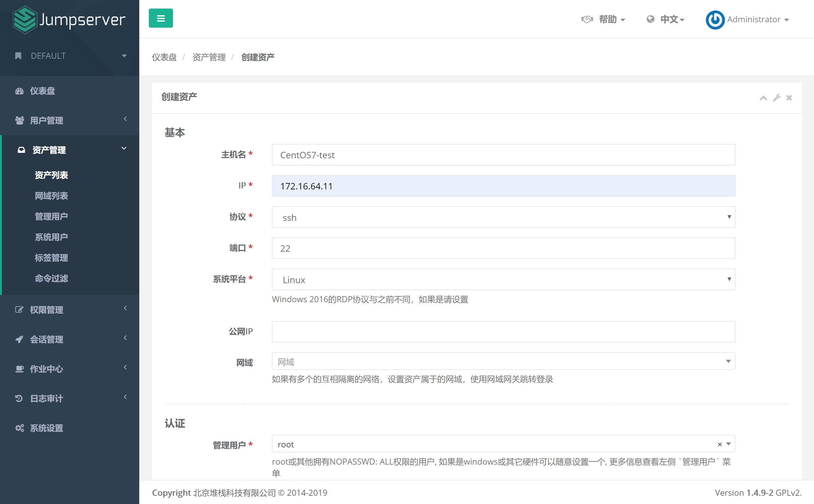Clear the root selection in 管理用户

(720, 444)
